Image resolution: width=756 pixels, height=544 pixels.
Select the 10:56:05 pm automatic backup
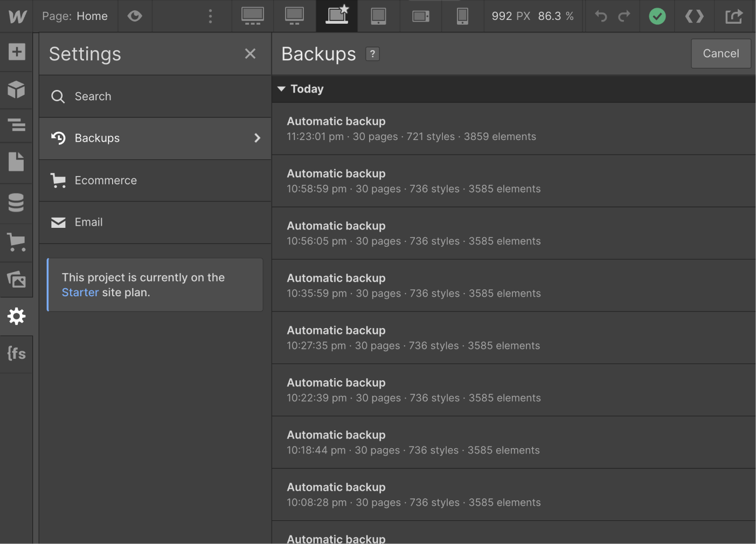(x=514, y=233)
